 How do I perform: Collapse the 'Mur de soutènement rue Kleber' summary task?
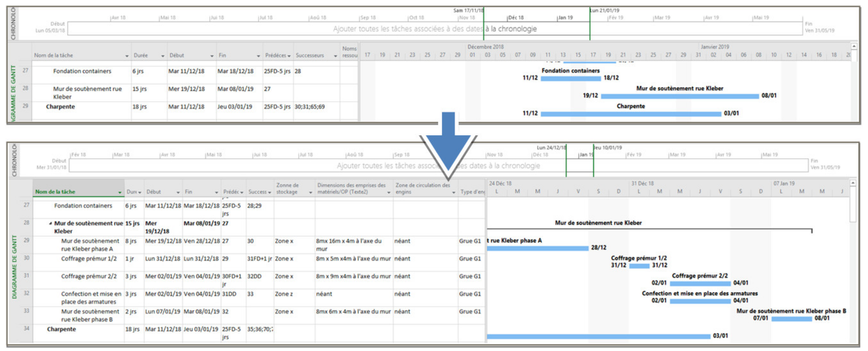click(x=50, y=223)
